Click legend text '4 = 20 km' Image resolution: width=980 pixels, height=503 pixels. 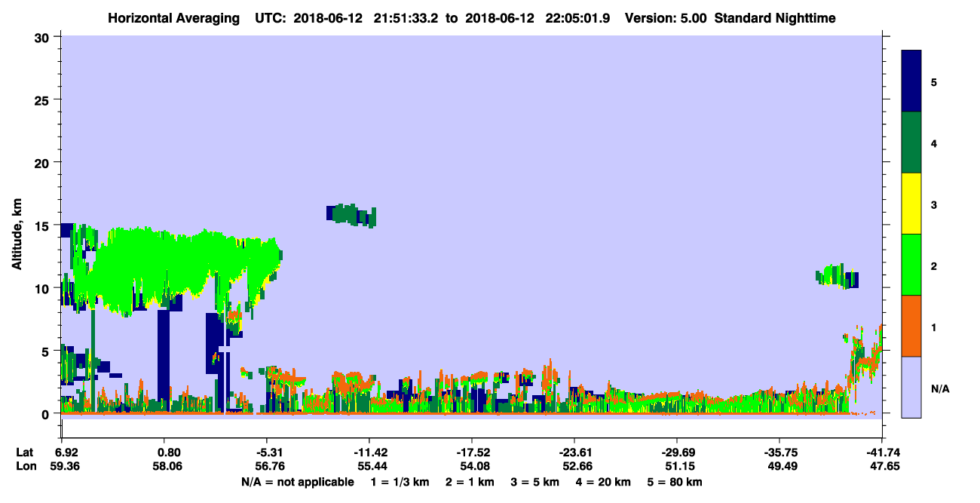(604, 482)
